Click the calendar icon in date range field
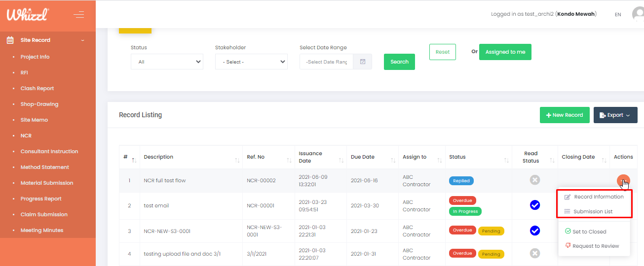Viewport: 644px width, 266px height. 363,62
